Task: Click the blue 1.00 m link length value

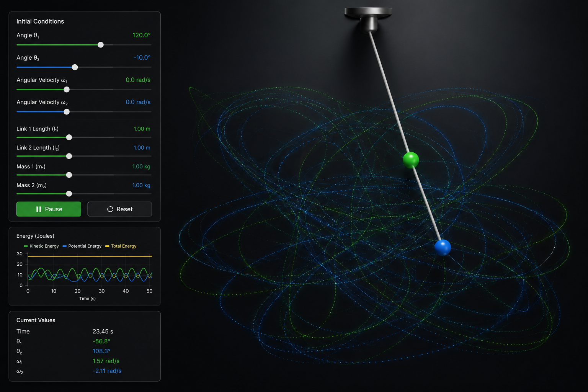Action: point(142,148)
